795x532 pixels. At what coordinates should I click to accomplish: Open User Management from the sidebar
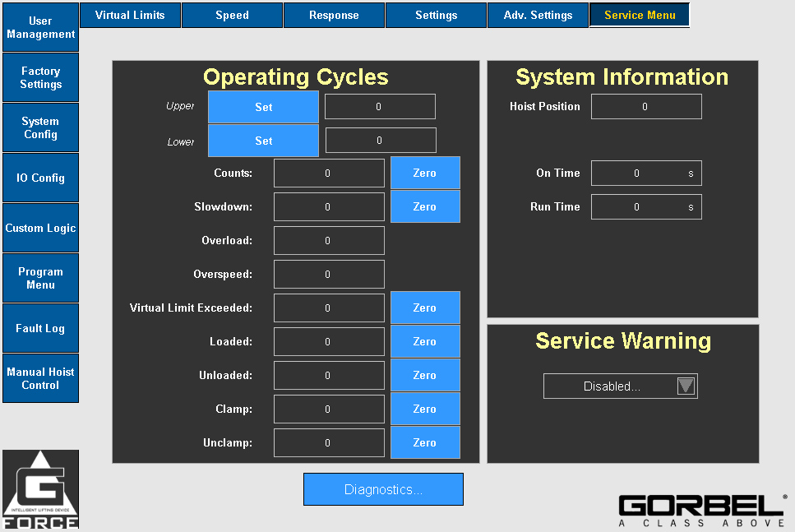(x=40, y=28)
